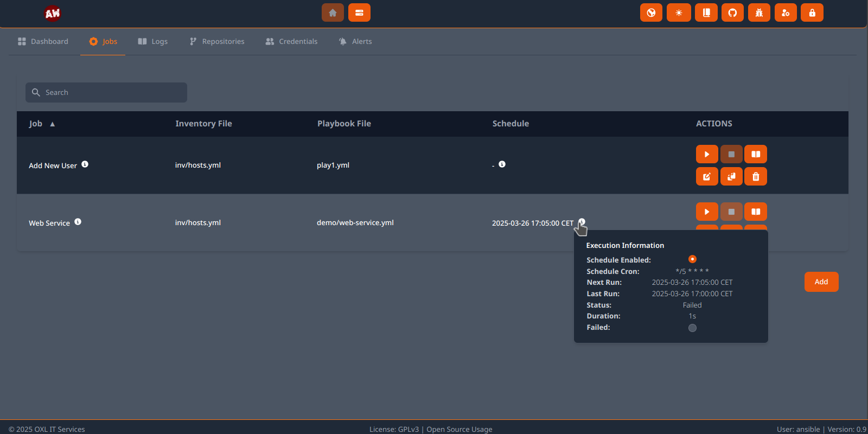Show info for Web Service job name
This screenshot has width=868, height=434.
[78, 222]
